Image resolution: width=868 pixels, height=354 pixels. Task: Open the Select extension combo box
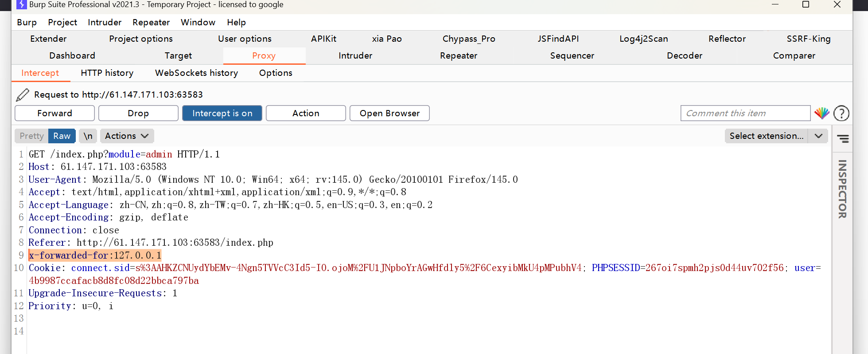pos(777,136)
